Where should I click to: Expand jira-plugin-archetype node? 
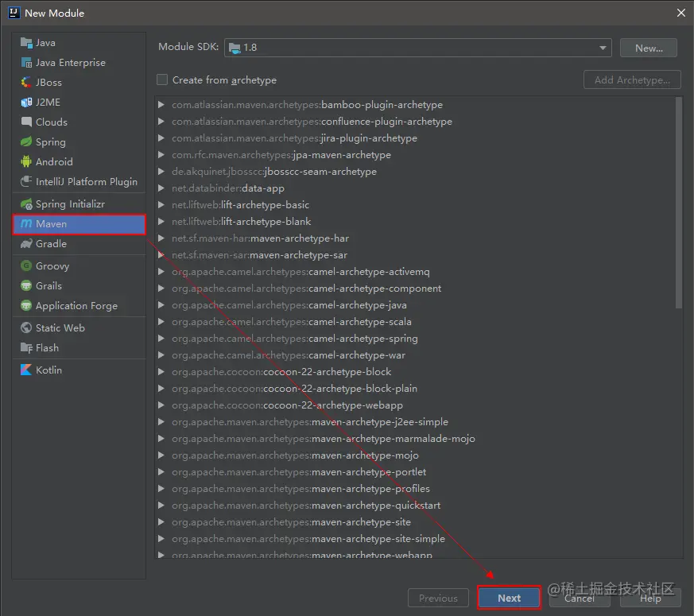pos(161,138)
